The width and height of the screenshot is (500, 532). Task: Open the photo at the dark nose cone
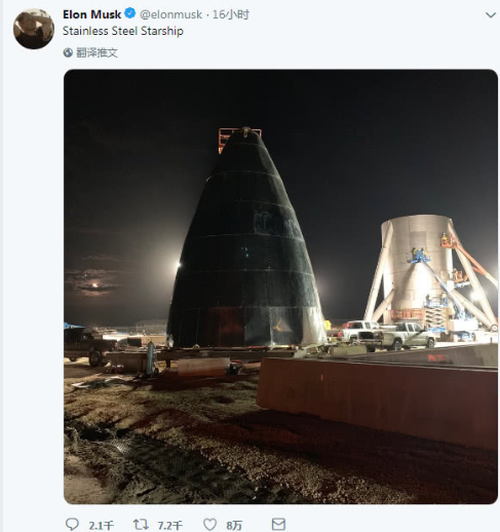(x=247, y=238)
